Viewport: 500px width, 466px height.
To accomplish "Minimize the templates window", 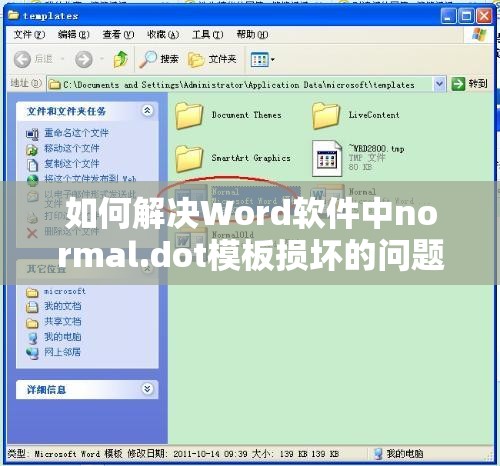I will coord(448,16).
